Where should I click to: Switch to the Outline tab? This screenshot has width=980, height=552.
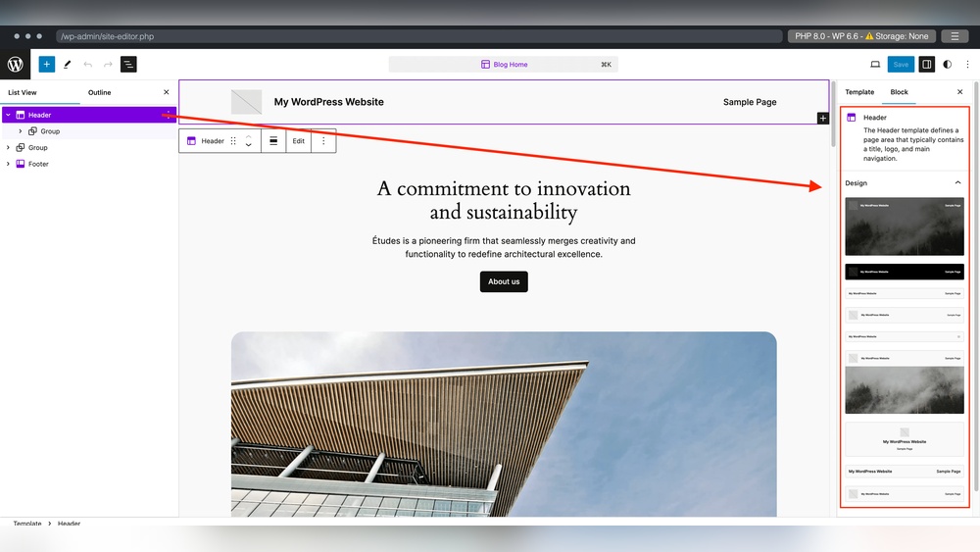(99, 92)
